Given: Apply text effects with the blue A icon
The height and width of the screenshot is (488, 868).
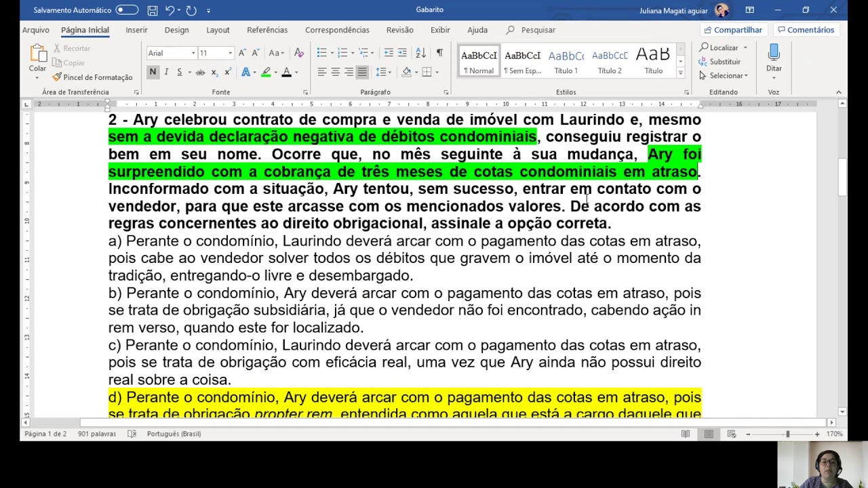Looking at the screenshot, I should coord(245,72).
